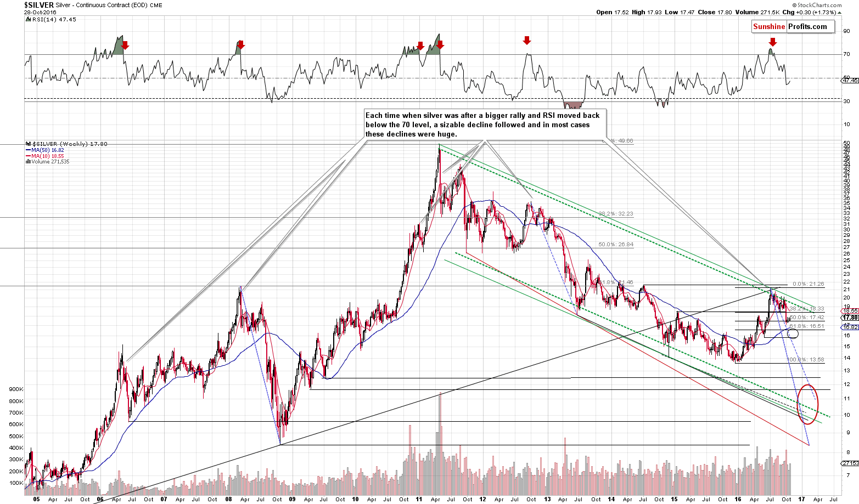This screenshot has height=504, width=859.
Task: Click the RSI(14) legend area icon
Action: tap(27, 19)
